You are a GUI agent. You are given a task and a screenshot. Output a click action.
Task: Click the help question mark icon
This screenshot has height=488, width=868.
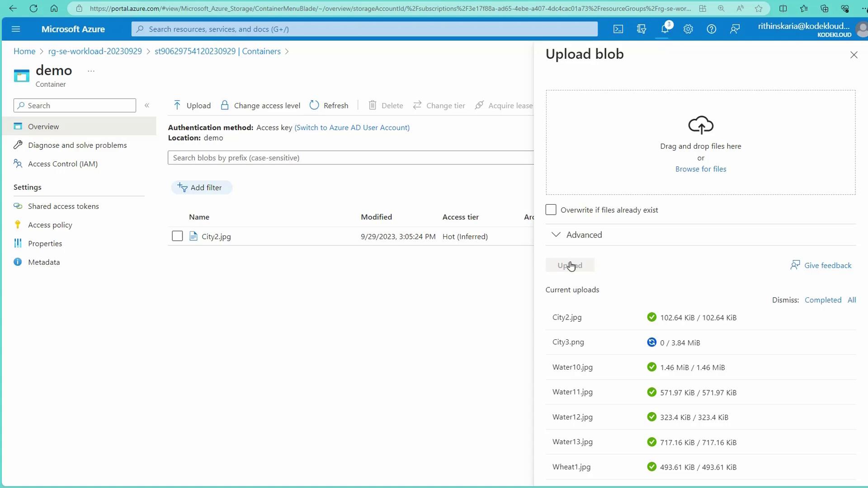point(711,29)
